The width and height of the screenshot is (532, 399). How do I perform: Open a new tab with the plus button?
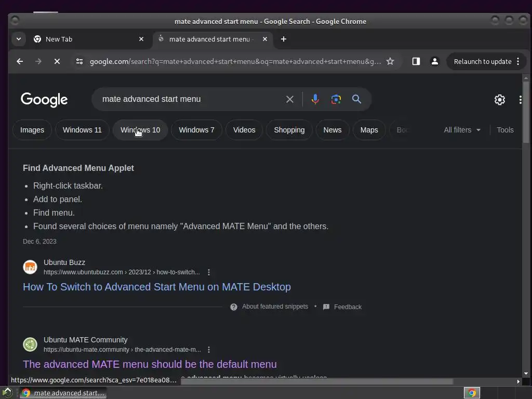(284, 39)
